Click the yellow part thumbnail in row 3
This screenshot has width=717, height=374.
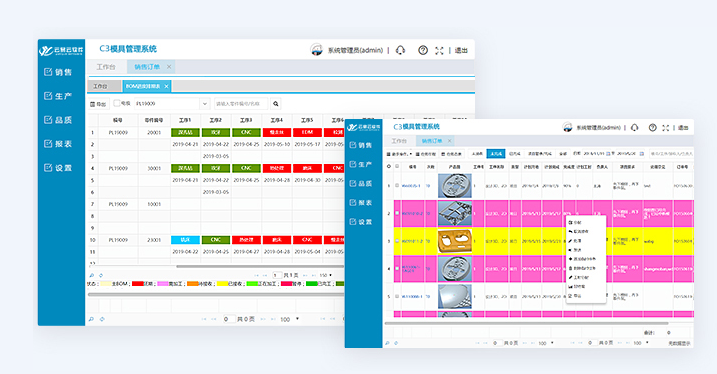pos(455,241)
